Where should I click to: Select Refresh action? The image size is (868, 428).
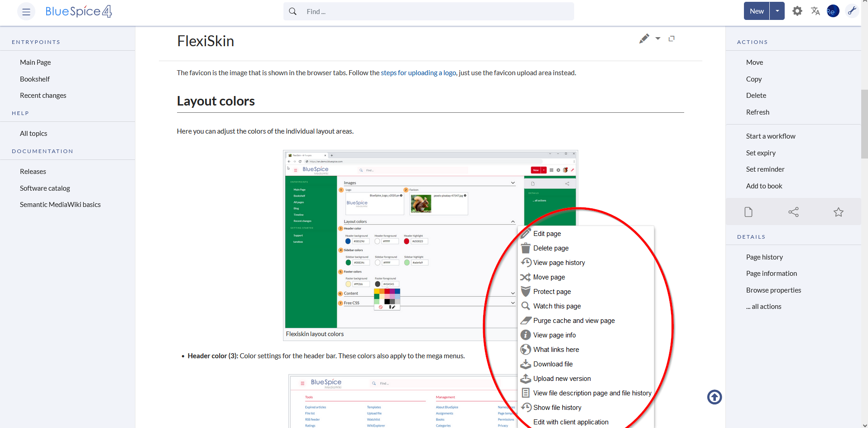click(x=758, y=112)
